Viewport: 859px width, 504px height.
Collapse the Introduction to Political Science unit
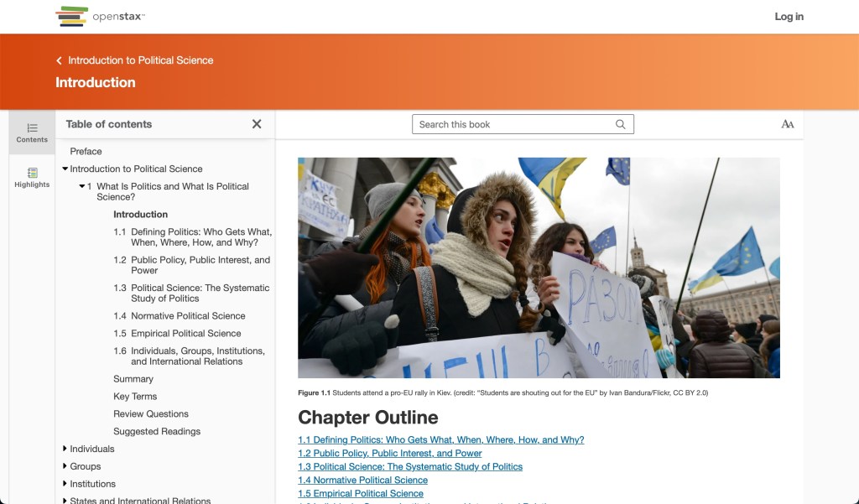tap(65, 169)
